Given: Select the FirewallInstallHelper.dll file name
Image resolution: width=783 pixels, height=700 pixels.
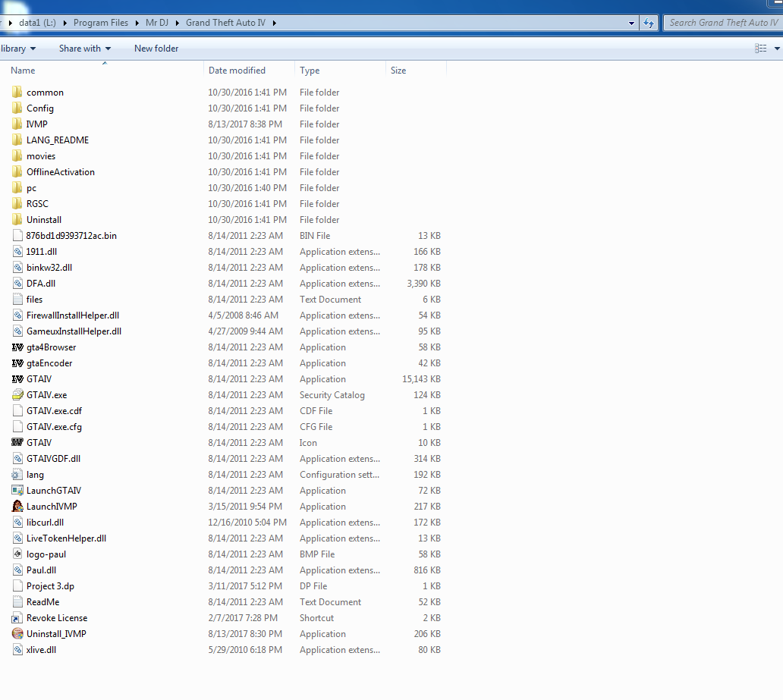Looking at the screenshot, I should (x=73, y=315).
